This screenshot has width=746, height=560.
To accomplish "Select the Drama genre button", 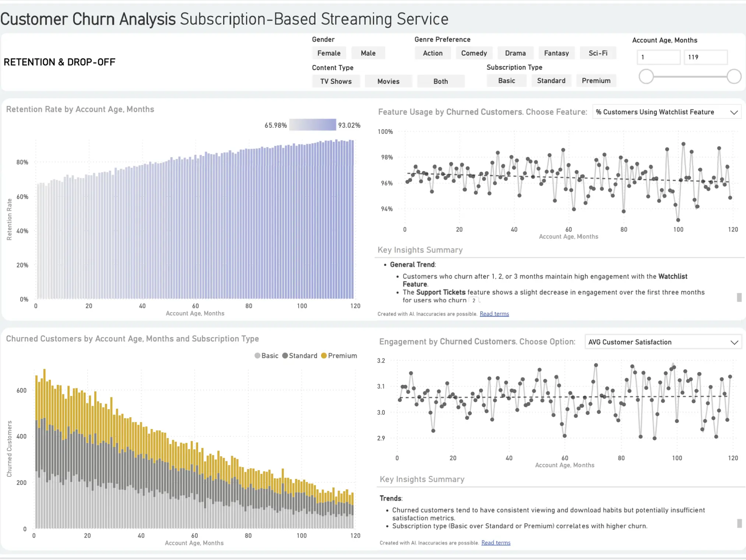I will [x=515, y=53].
